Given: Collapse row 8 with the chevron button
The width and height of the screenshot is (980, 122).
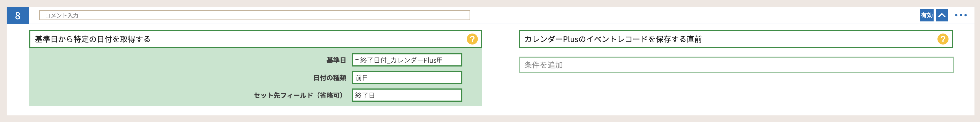Looking at the screenshot, I should pyautogui.click(x=942, y=15).
